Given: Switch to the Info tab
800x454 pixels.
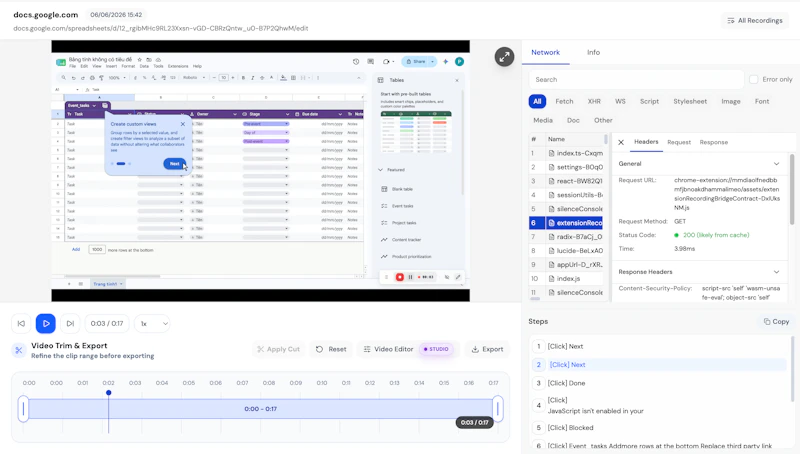Looking at the screenshot, I should tap(593, 53).
